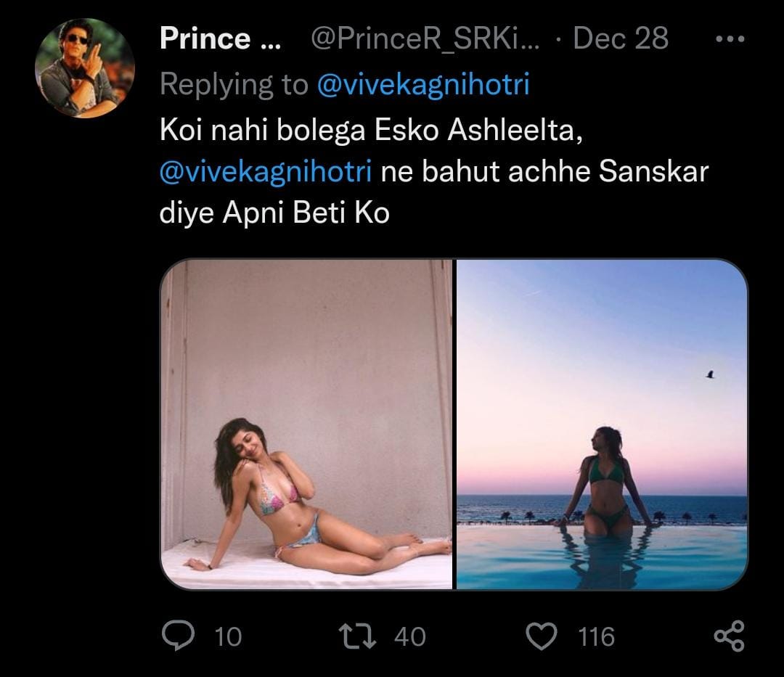Open the right photo with the ocean sunset

pyautogui.click(x=602, y=424)
